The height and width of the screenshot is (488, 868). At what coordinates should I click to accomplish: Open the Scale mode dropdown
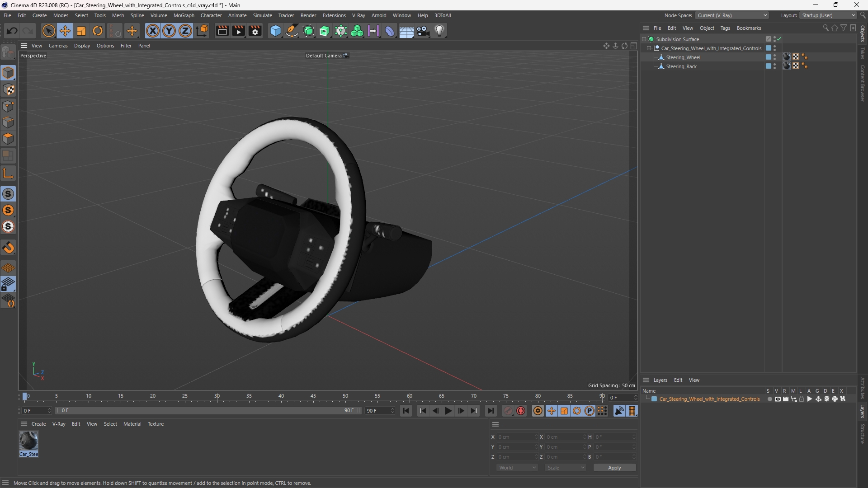566,468
